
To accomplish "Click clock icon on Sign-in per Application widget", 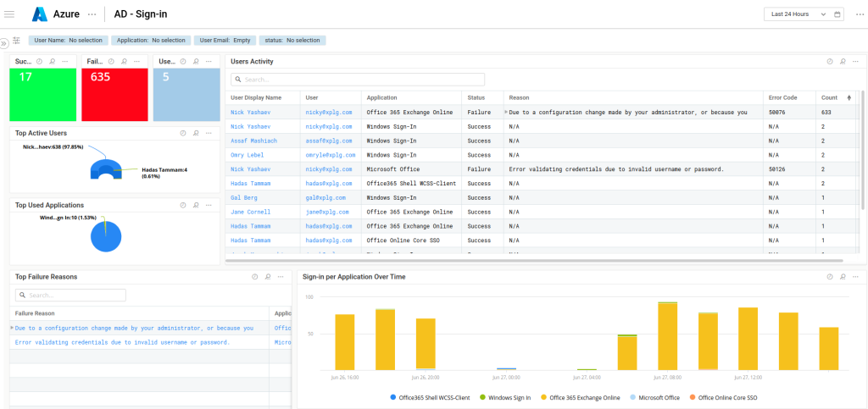I will click(x=829, y=277).
